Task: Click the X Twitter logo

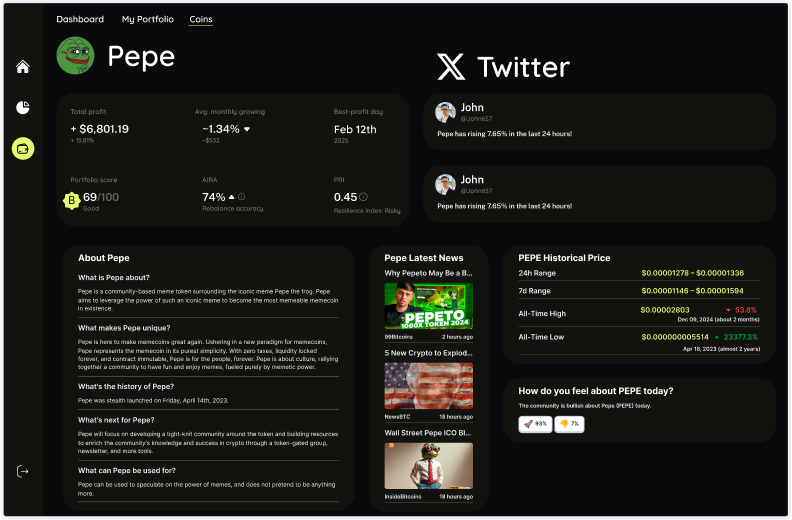Action: 451,67
